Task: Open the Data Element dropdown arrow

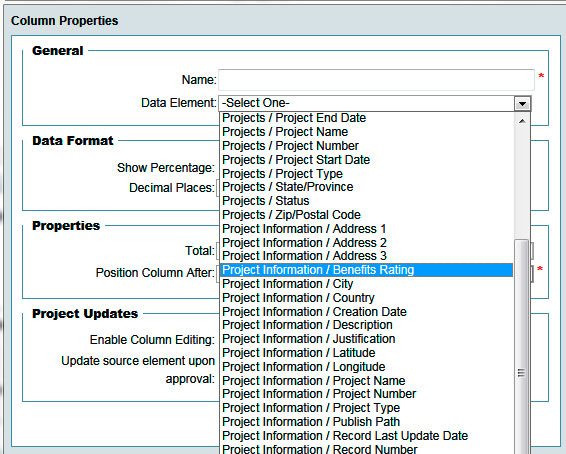Action: 522,104
